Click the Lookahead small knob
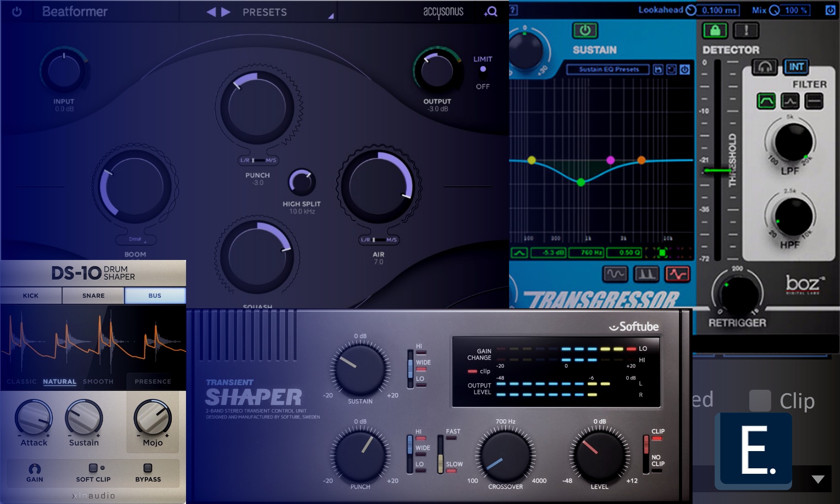840x504 pixels. (x=690, y=10)
